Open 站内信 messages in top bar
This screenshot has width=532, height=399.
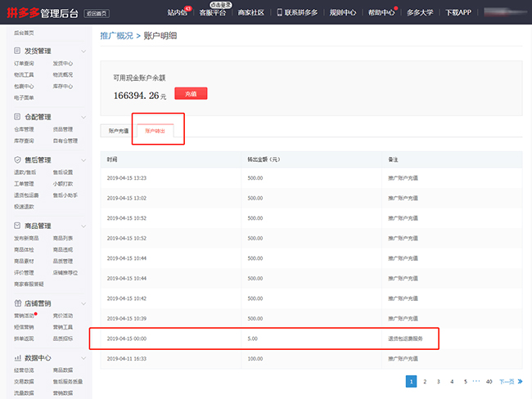pos(177,12)
